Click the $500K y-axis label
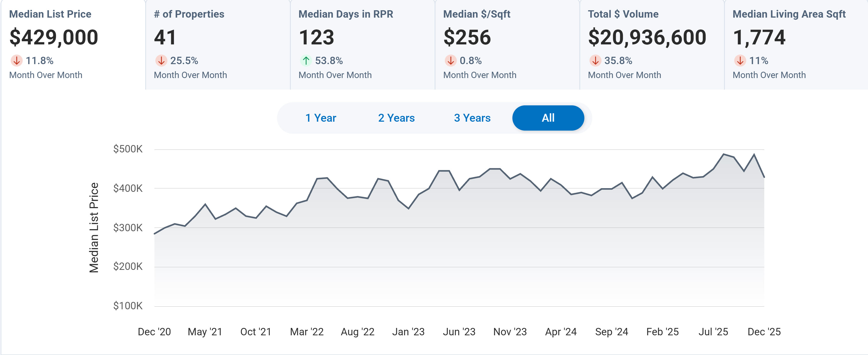 [x=128, y=149]
